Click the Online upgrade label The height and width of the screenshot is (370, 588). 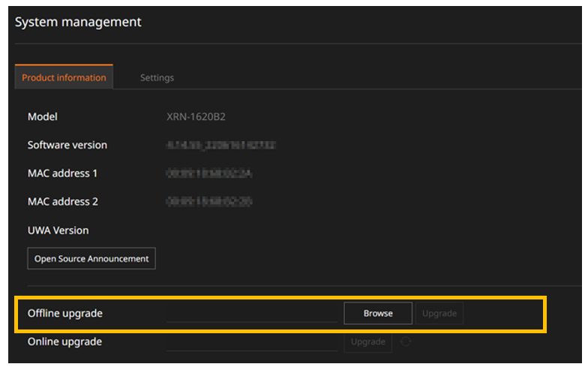64,341
